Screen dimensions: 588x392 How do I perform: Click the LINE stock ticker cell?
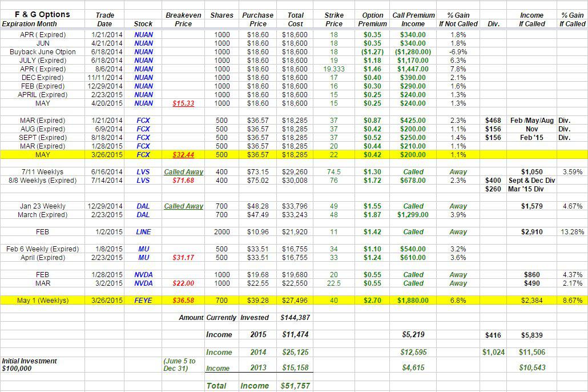click(143, 232)
